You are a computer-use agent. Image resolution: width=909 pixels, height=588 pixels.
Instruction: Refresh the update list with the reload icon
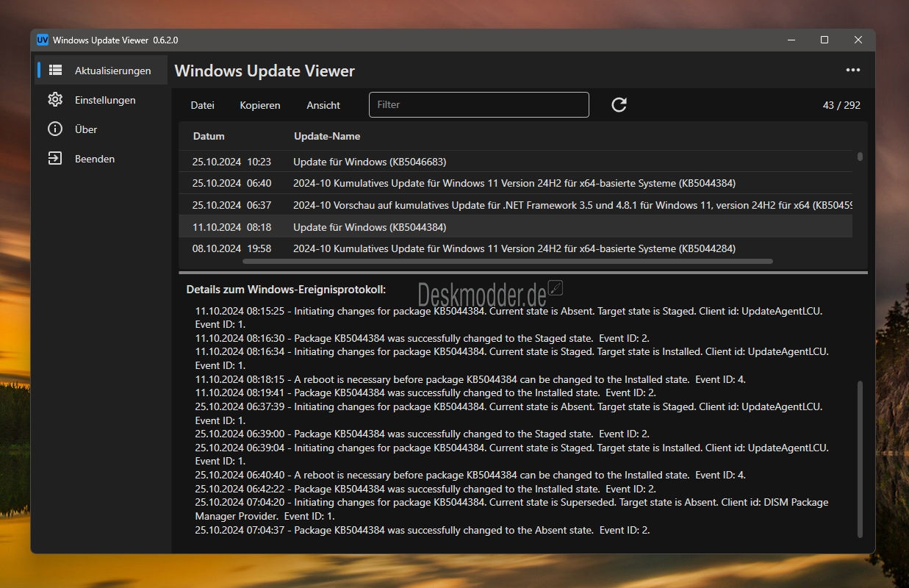(619, 105)
